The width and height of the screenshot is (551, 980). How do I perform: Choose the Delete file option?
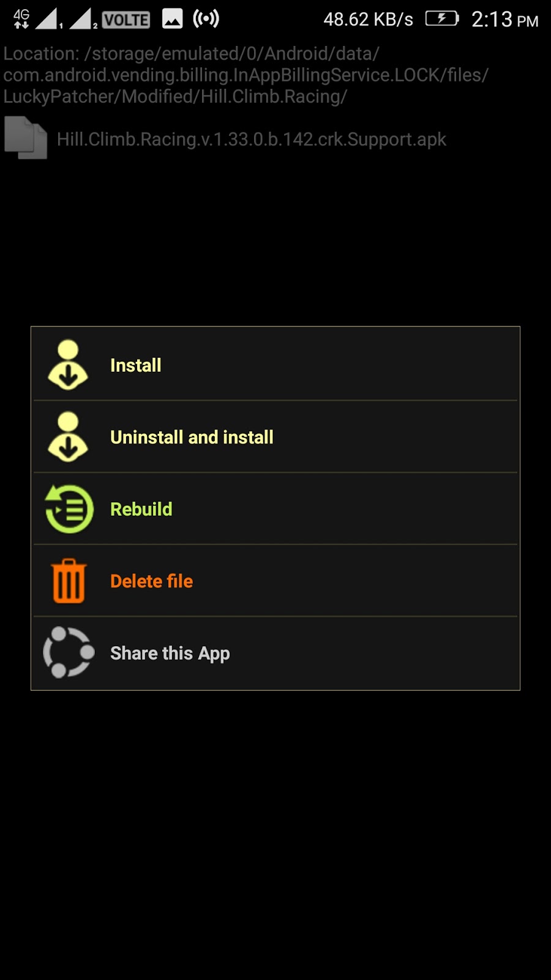point(275,581)
